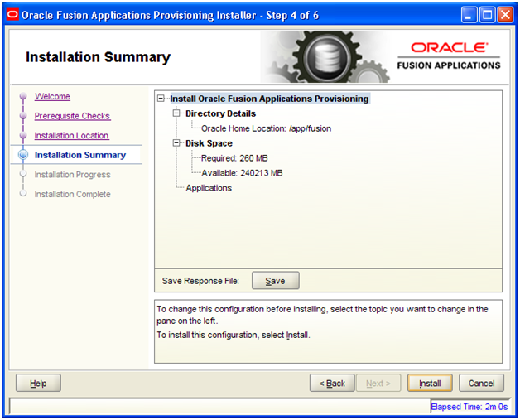Click the Installation Location step bullet icon
Image resolution: width=520 pixels, height=420 pixels.
[23, 135]
